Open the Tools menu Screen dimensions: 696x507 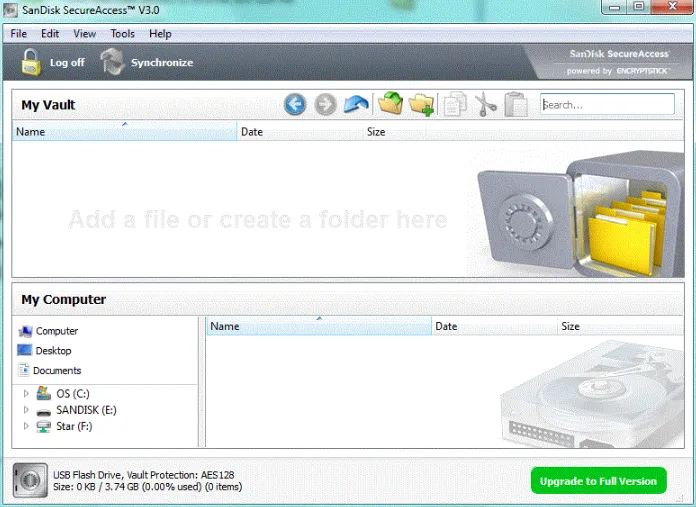click(x=123, y=34)
